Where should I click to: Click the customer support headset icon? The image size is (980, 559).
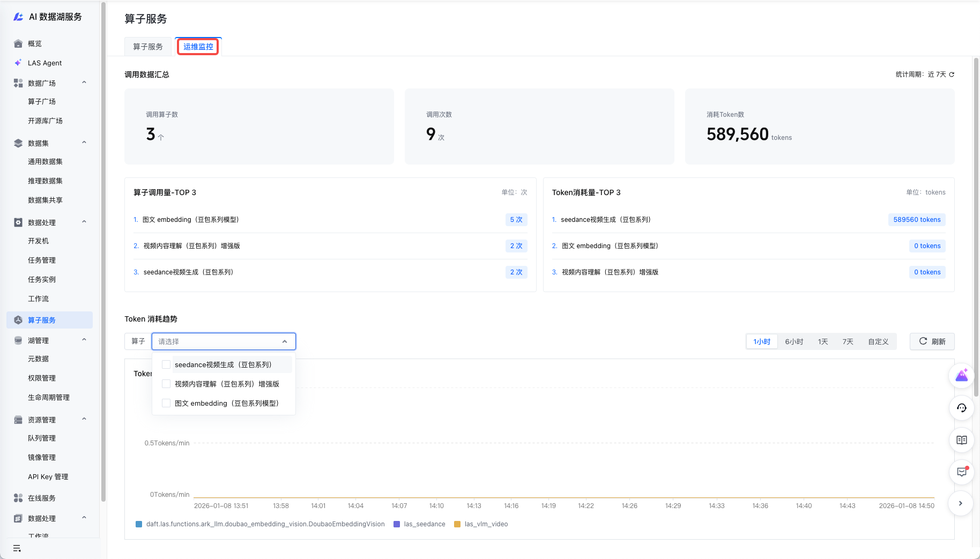click(x=961, y=408)
